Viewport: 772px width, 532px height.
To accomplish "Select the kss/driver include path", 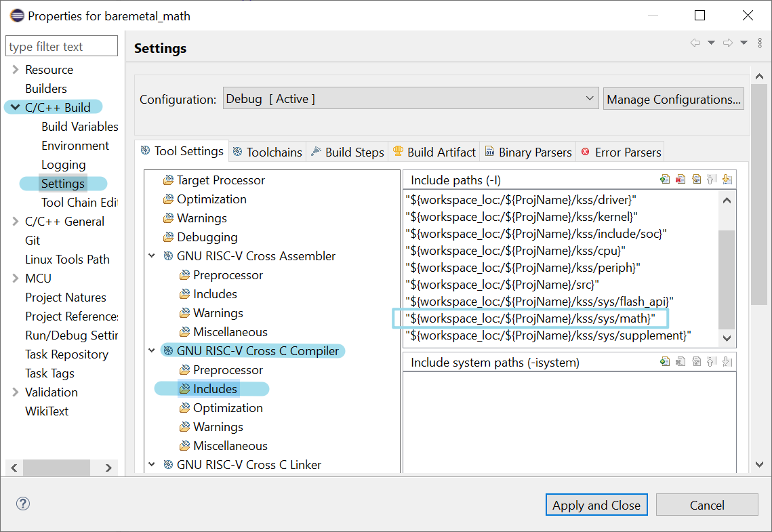I will click(x=521, y=200).
